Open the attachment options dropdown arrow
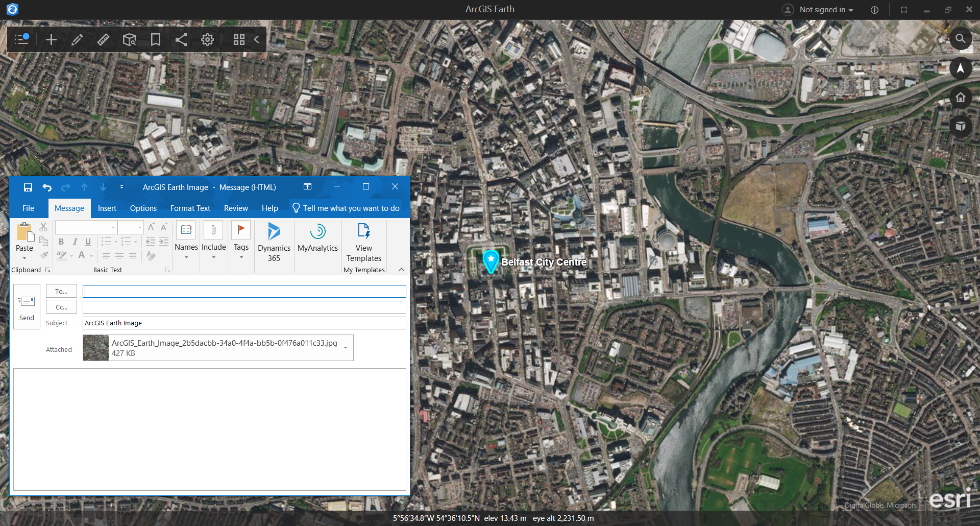Screen dimensions: 980x526 346,348
